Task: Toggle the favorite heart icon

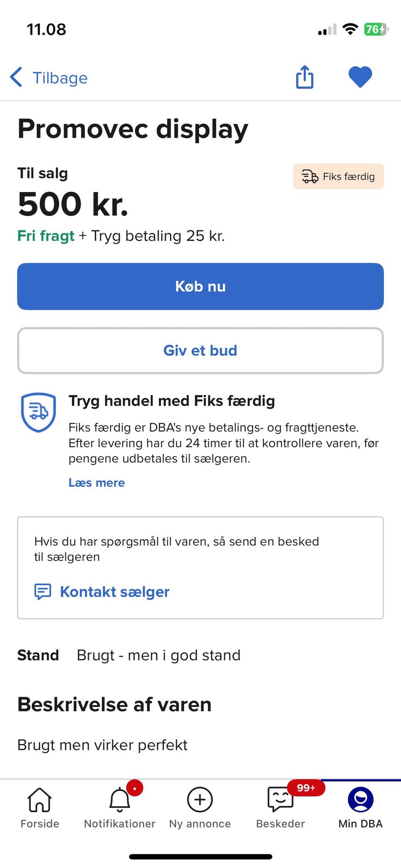Action: coord(360,77)
